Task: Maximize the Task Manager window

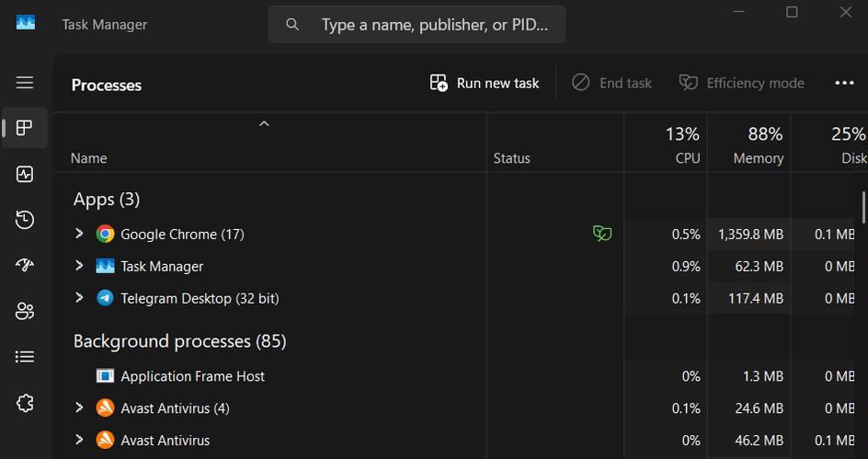Action: [x=793, y=12]
